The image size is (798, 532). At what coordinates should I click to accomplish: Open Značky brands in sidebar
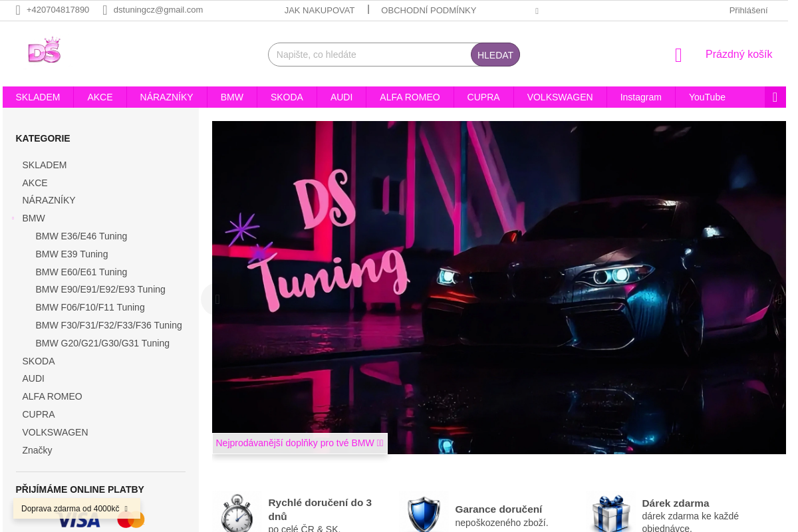(x=37, y=450)
